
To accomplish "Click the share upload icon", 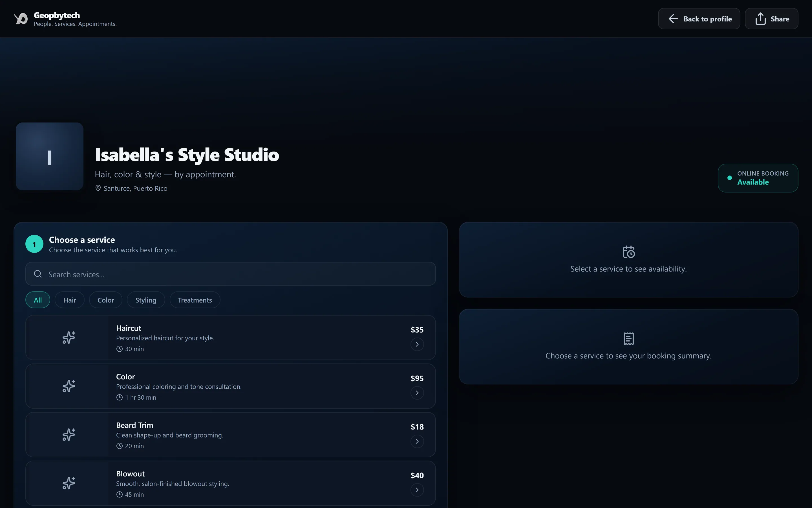I will point(760,19).
